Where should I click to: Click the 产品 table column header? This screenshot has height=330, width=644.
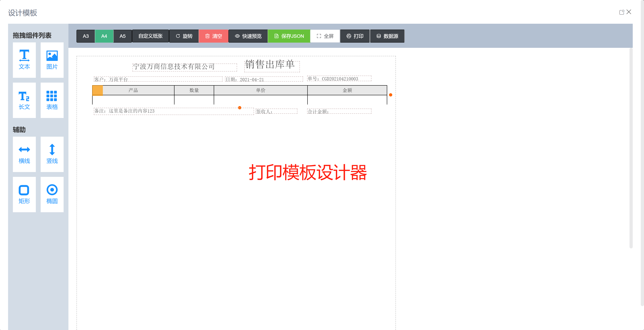(133, 90)
